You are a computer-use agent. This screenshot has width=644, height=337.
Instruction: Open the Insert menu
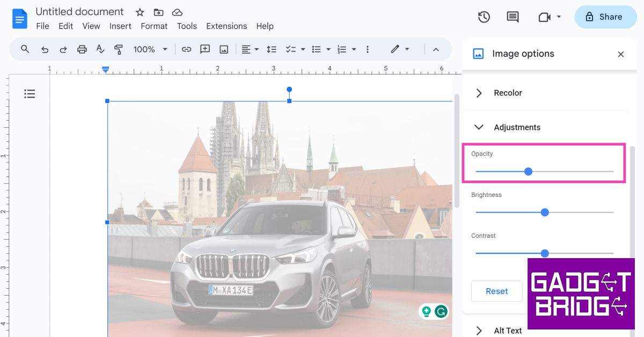[x=120, y=26]
